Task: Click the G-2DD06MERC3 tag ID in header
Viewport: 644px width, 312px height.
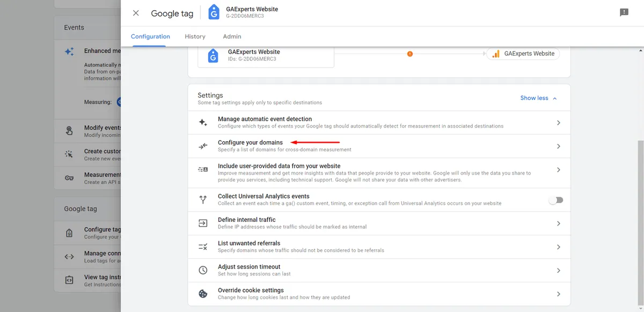Action: tap(245, 16)
